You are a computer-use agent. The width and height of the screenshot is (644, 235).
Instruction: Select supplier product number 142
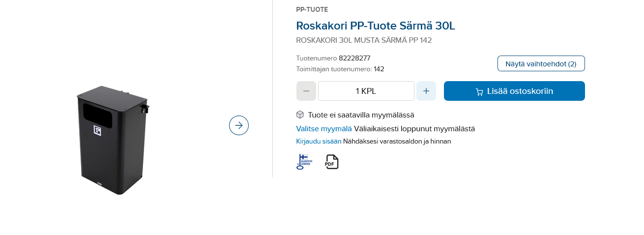click(x=379, y=69)
